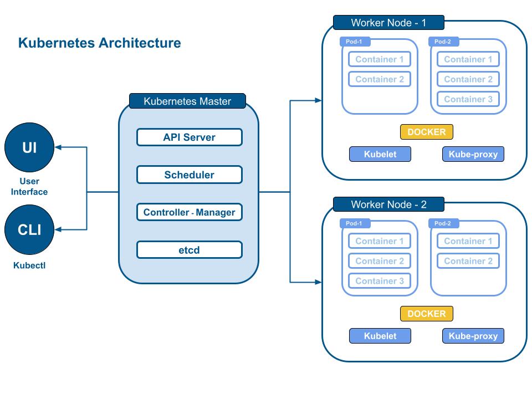Click Container 2 in Worker Node 2 Pod-1
532x399 pixels.
(x=379, y=261)
